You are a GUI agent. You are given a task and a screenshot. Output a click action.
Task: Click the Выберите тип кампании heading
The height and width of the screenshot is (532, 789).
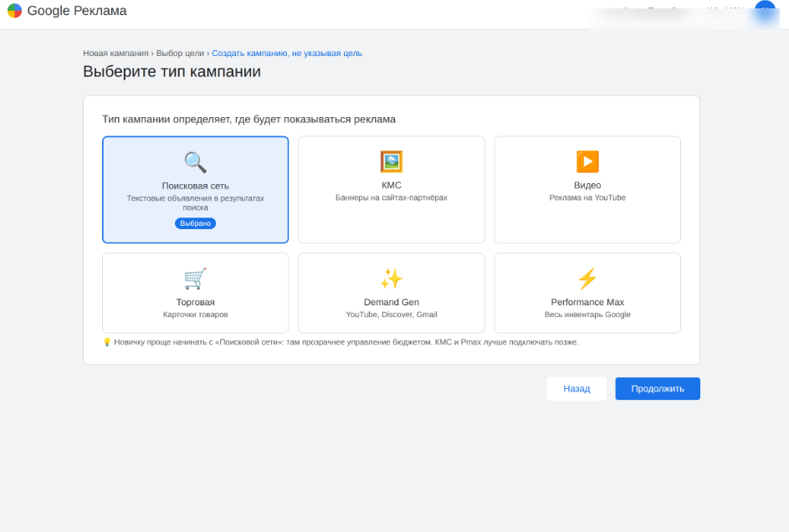172,71
